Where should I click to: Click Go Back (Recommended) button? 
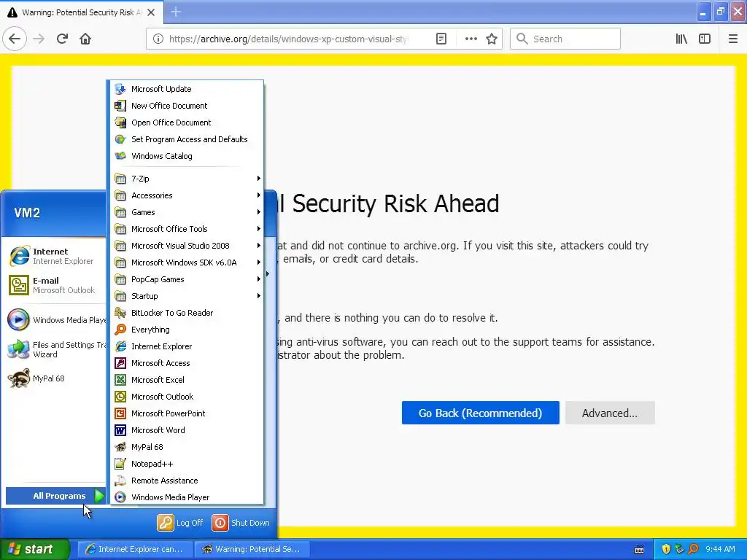click(480, 413)
